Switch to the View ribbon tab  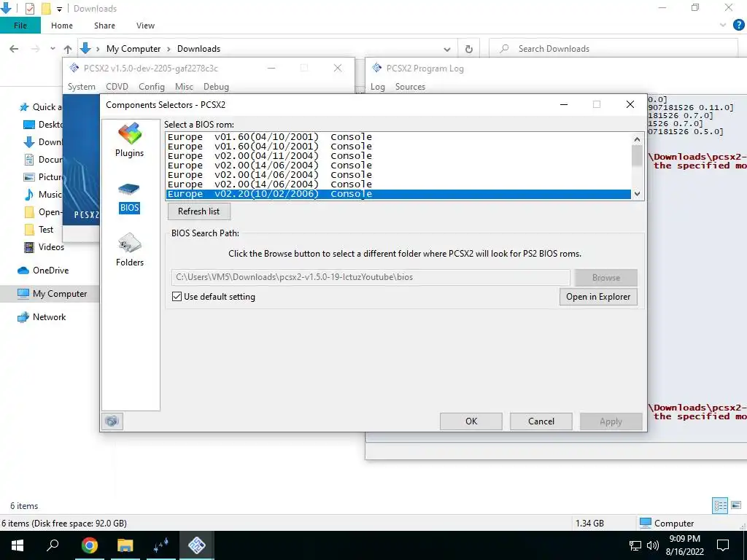coord(145,26)
